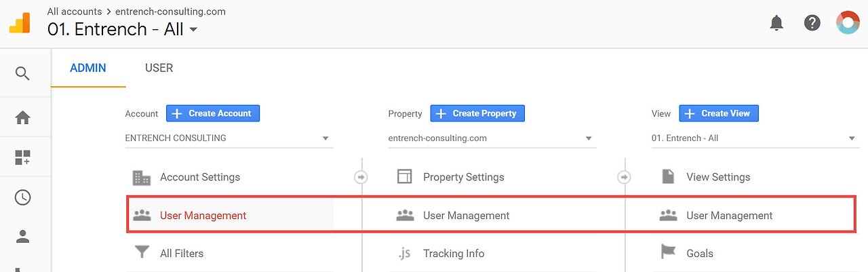
Task: Click the Create View button
Action: 719,113
